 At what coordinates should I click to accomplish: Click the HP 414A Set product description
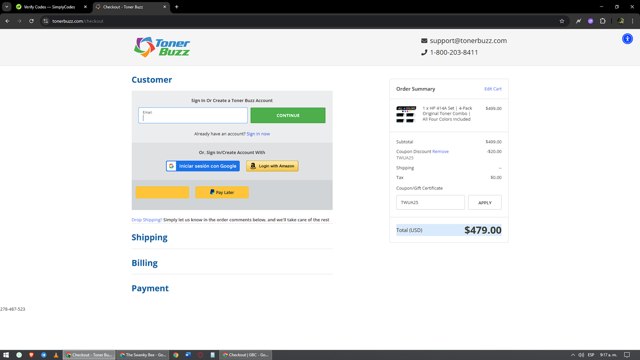[447, 114]
